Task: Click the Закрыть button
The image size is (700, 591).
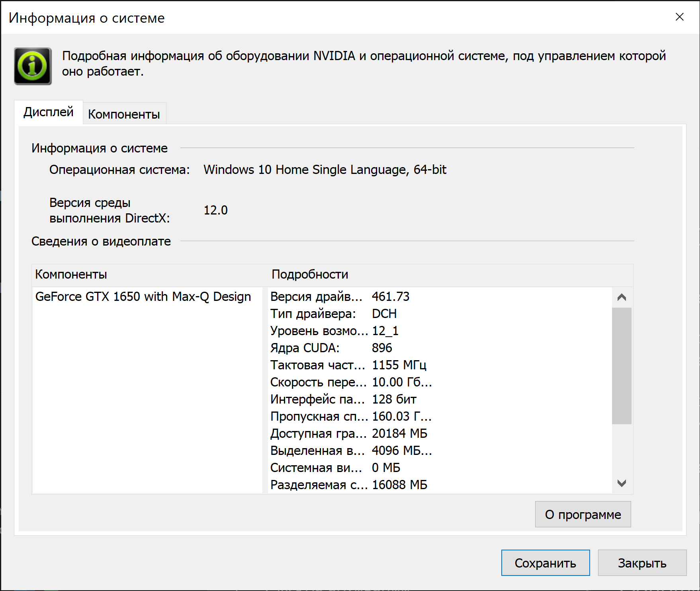Action: (642, 563)
